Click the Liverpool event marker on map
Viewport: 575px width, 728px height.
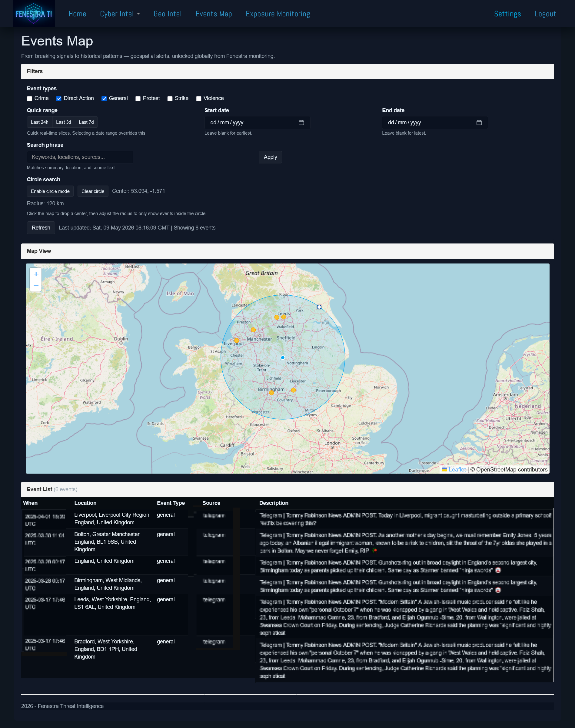[x=237, y=340]
